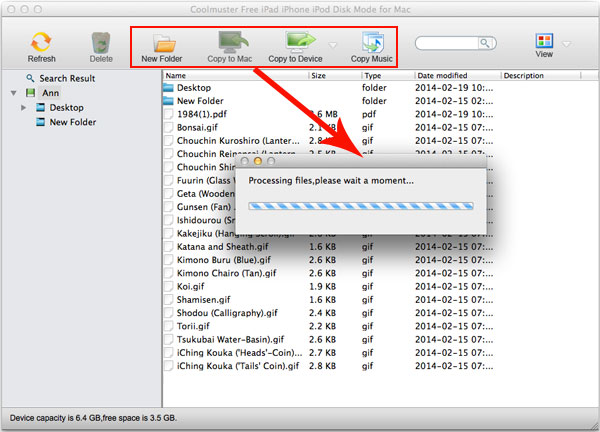Image resolution: width=600 pixels, height=432 pixels.
Task: Expand the Desktop folder in sidebar
Action: click(23, 108)
